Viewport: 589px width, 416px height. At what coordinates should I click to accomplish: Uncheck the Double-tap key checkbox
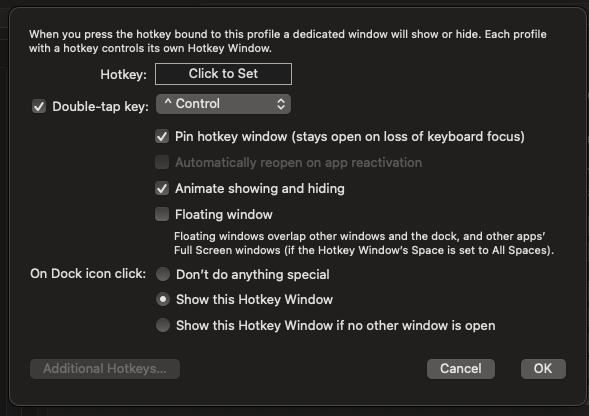click(39, 106)
